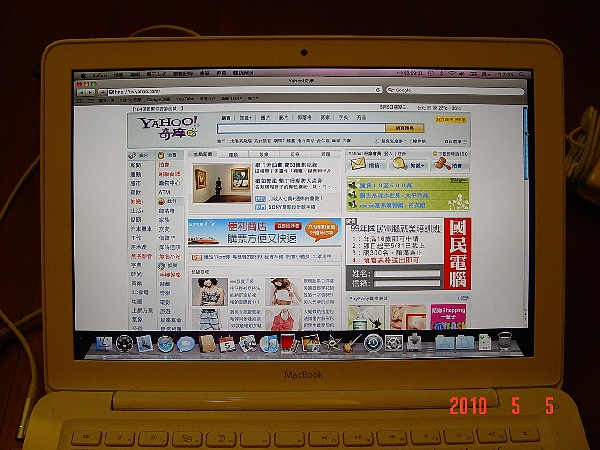Viewport: 600px width, 450px height.
Task: Select the 知識+ search tab on Yahoo
Action: (245, 118)
